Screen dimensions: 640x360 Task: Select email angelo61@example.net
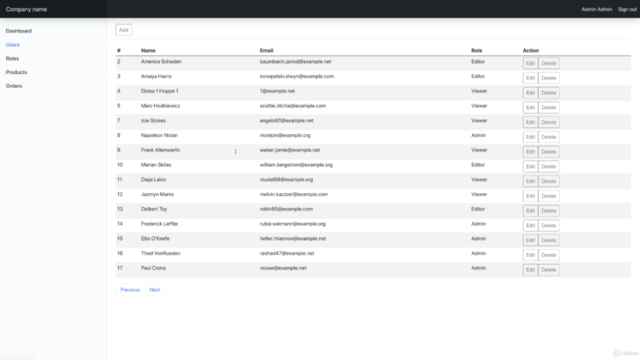[287, 120]
